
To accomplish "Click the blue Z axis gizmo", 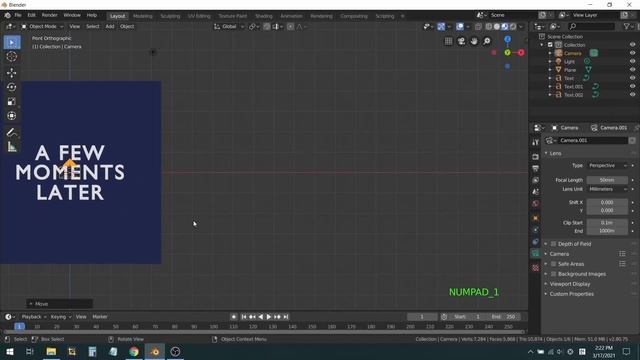I will 507,39.
